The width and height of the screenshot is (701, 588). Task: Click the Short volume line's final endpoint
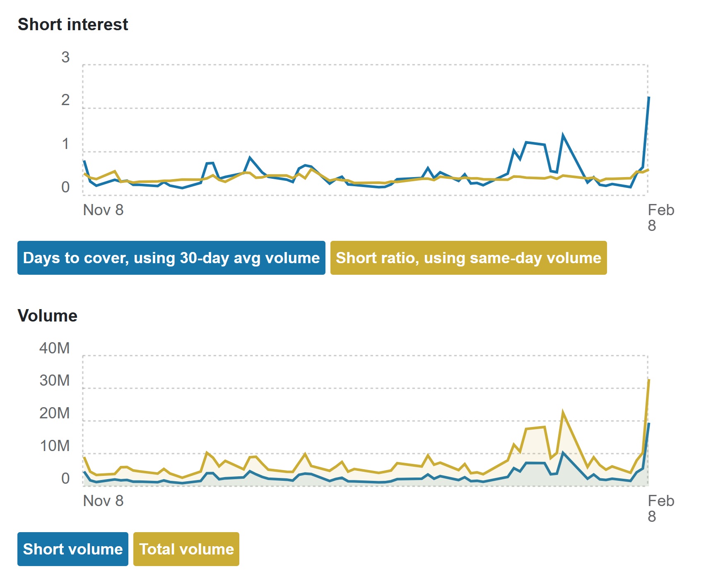[649, 423]
